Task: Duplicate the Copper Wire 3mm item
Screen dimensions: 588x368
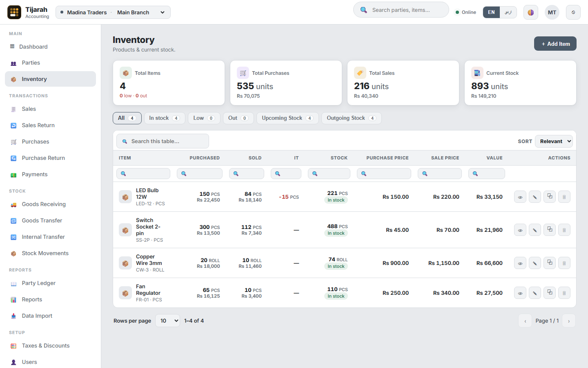Action: click(550, 263)
